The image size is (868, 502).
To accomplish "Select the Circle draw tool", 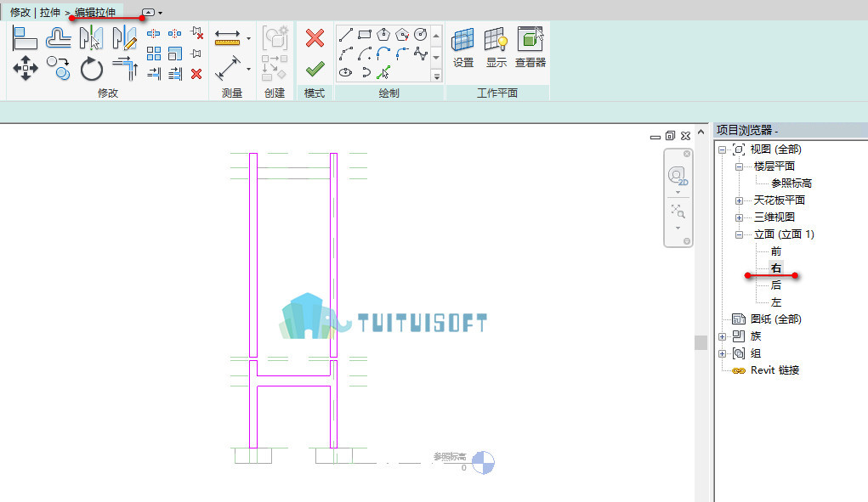I will pyautogui.click(x=421, y=35).
